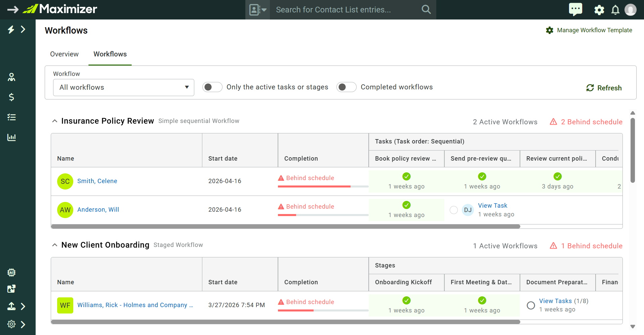
Task: Click the vertical scrollbar down arrow
Action: coord(633,327)
